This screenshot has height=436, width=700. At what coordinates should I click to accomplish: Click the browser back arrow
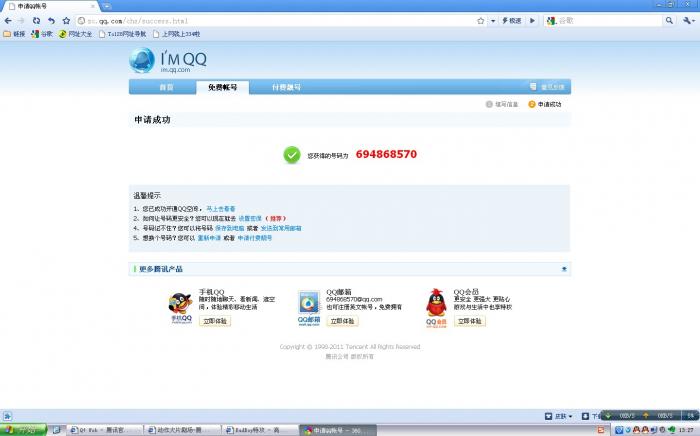click(x=8, y=21)
